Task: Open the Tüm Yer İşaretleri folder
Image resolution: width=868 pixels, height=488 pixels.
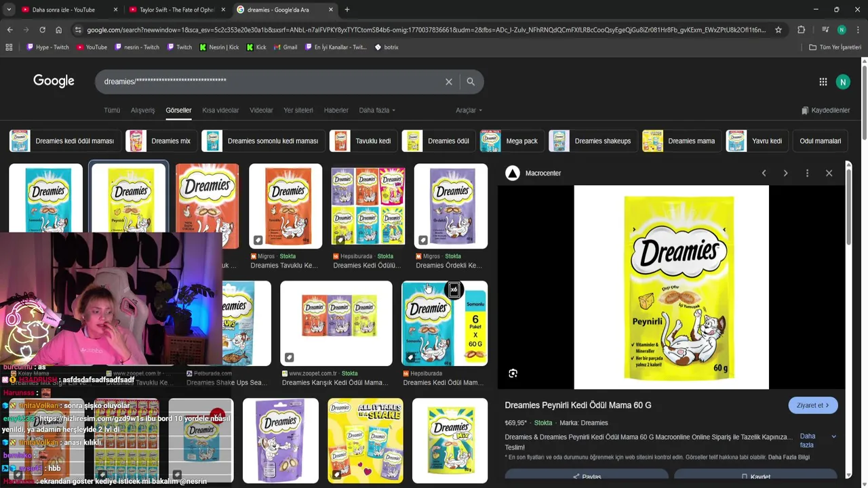Action: click(x=835, y=47)
